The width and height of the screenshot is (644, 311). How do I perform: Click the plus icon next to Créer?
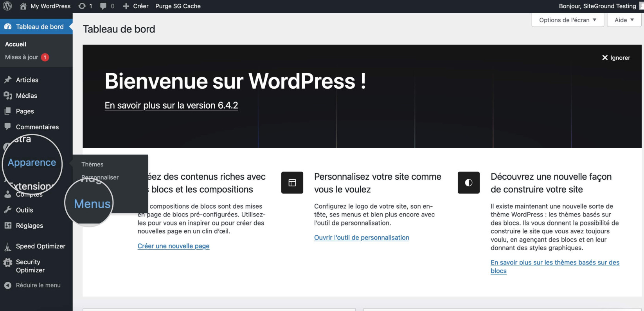click(x=126, y=6)
